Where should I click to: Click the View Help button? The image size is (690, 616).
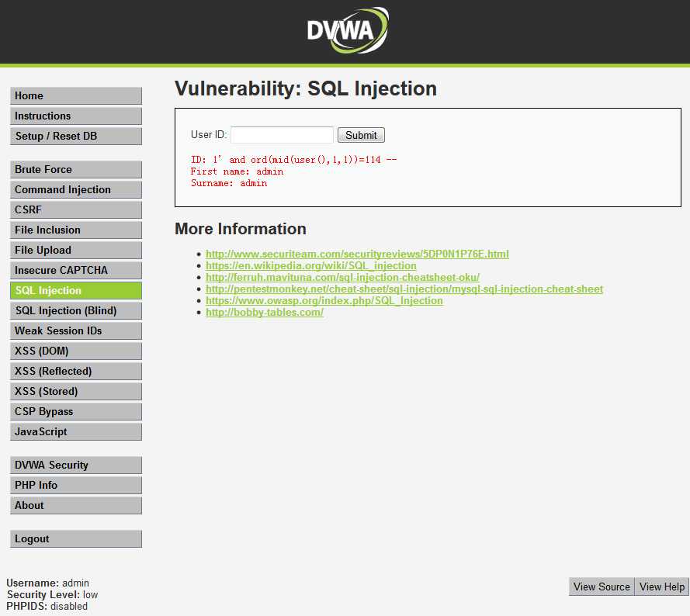pos(662,587)
